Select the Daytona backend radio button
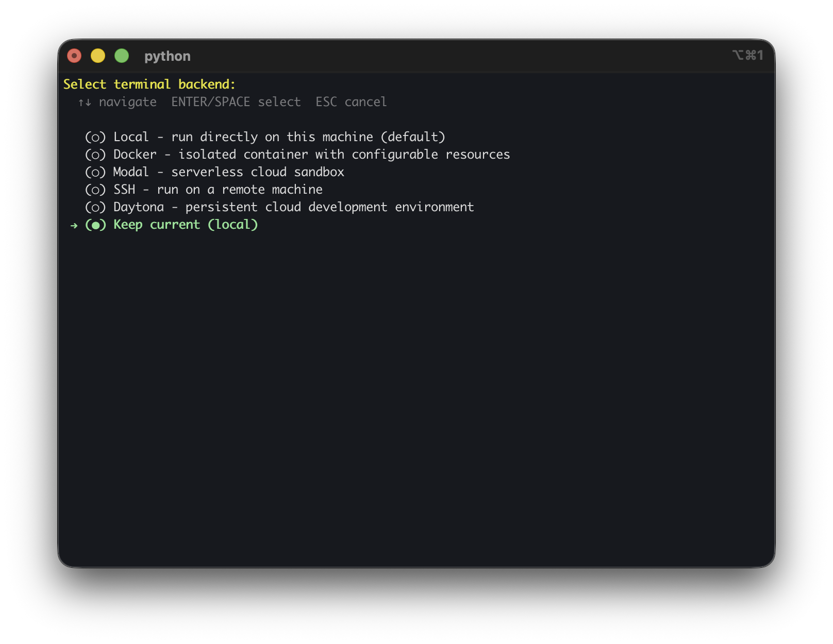833x644 pixels. point(95,207)
